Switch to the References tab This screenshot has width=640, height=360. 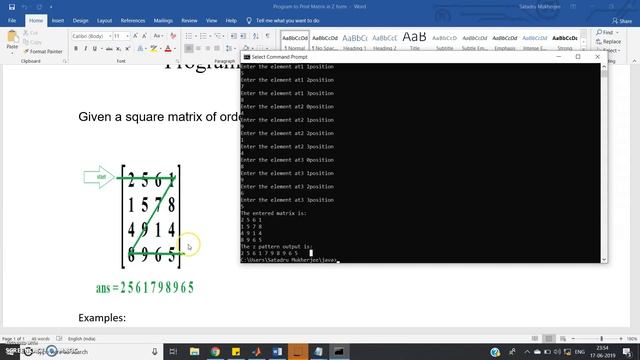(133, 20)
